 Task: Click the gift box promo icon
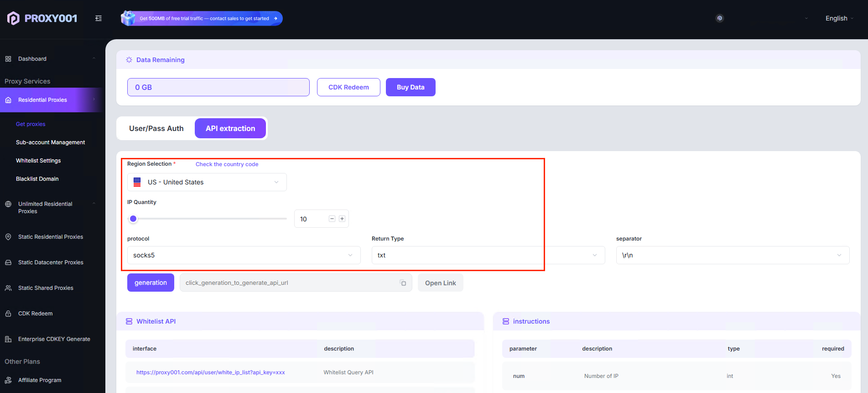click(128, 18)
